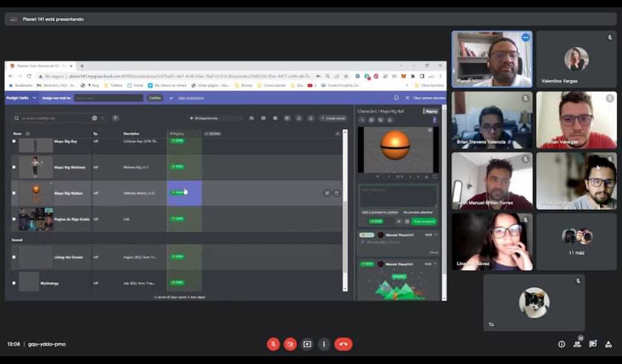Open the Rigging column header
Screen dimensions: 622x364
(178, 133)
